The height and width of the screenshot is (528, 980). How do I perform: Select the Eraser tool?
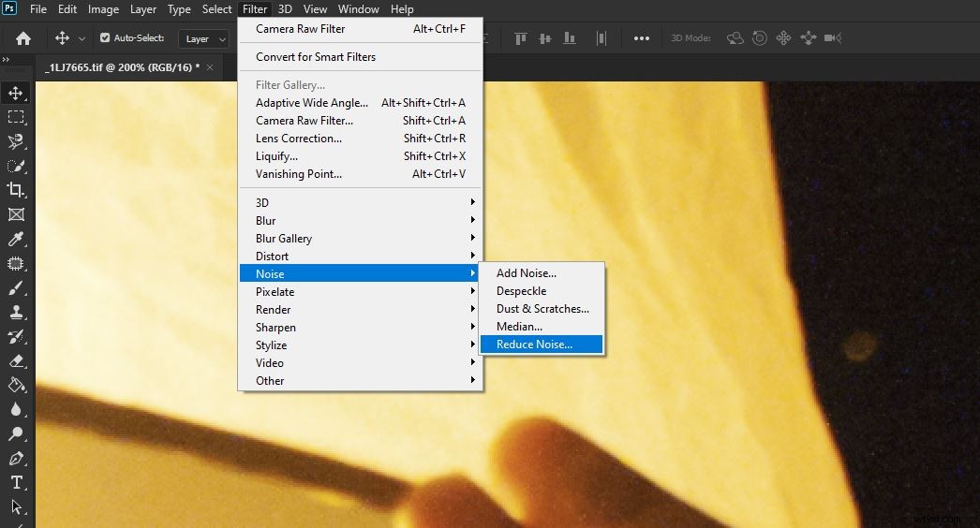coord(16,361)
